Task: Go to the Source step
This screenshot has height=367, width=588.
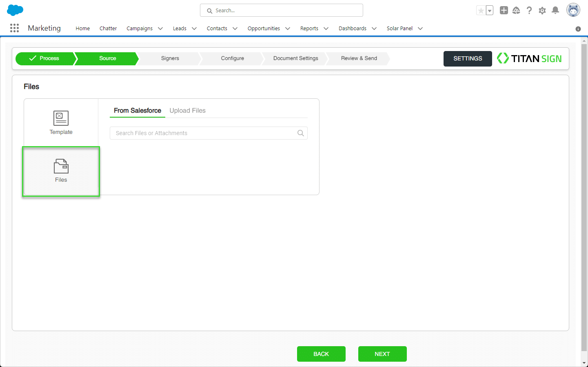Action: [108, 58]
